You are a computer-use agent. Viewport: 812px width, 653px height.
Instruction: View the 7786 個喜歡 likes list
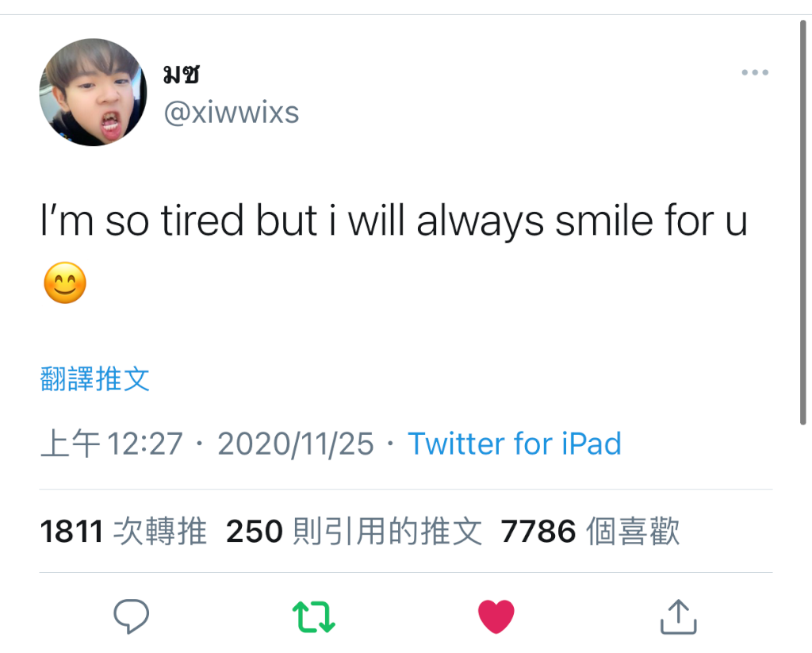590,532
